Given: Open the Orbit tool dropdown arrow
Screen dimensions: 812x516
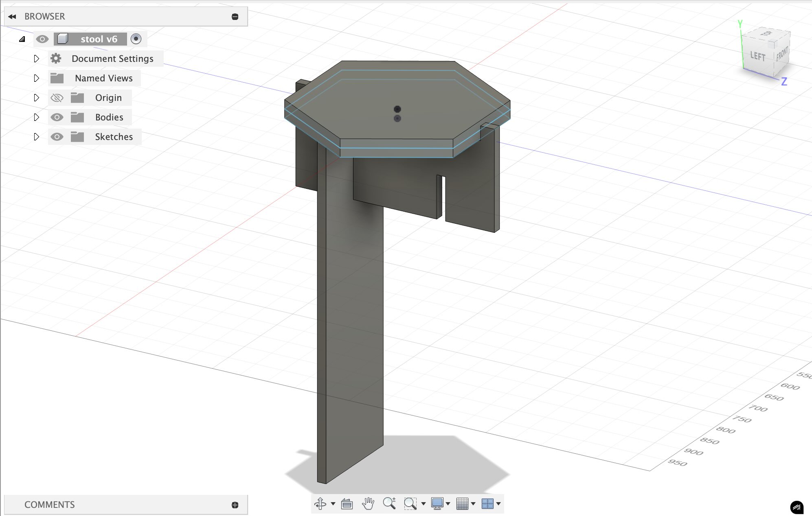Looking at the screenshot, I should (333, 504).
